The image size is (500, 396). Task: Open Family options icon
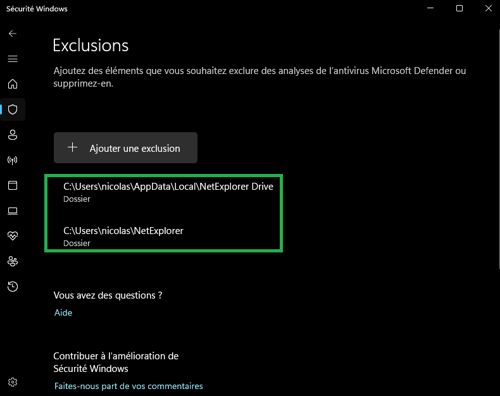pyautogui.click(x=13, y=261)
